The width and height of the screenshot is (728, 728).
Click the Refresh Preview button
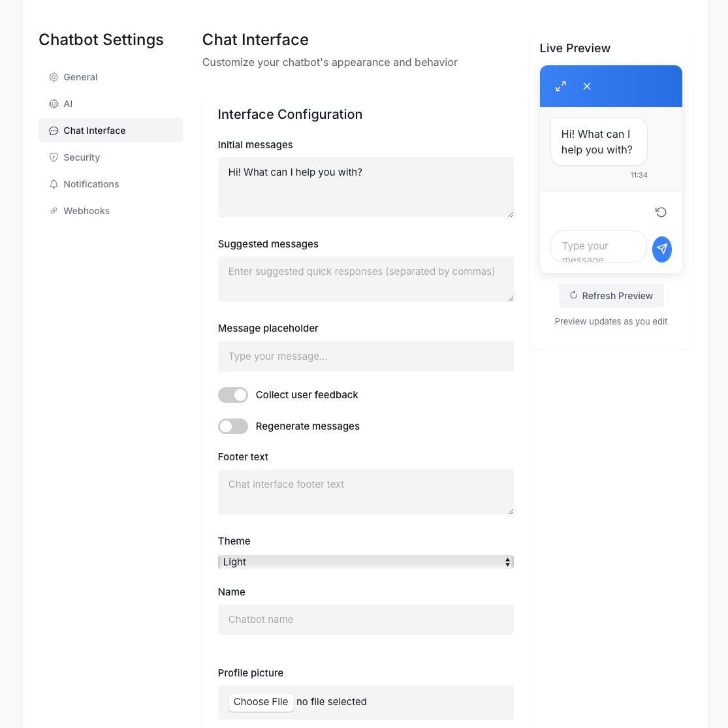tap(611, 296)
